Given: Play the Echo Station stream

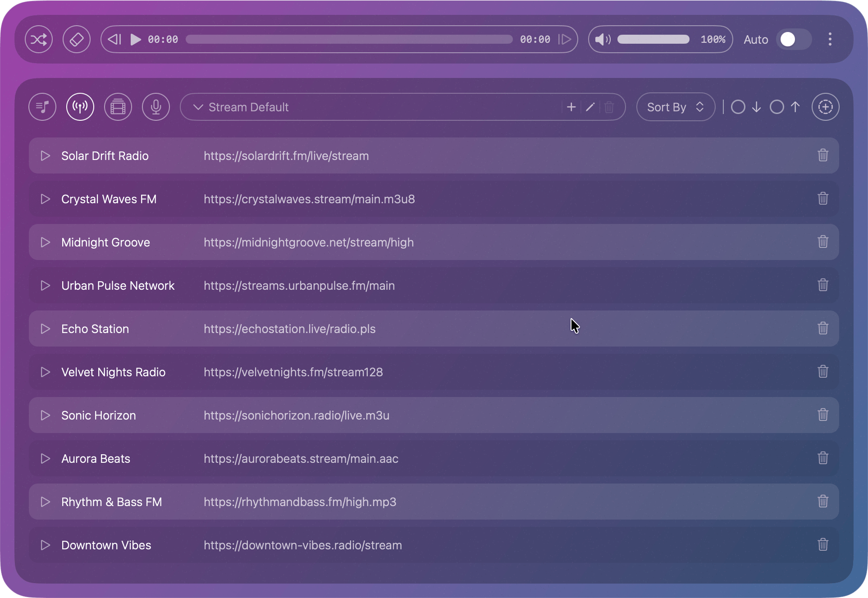Looking at the screenshot, I should click(45, 329).
